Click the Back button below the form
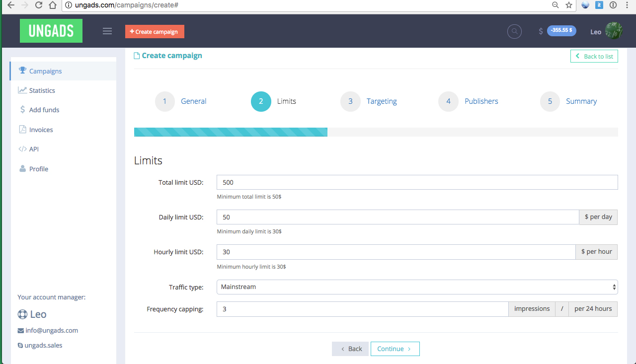 [350, 349]
